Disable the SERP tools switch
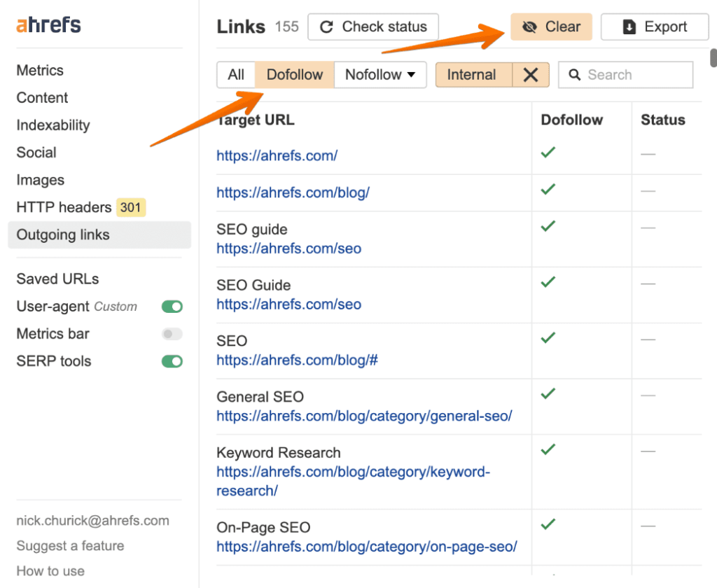This screenshot has width=717, height=588. (172, 361)
